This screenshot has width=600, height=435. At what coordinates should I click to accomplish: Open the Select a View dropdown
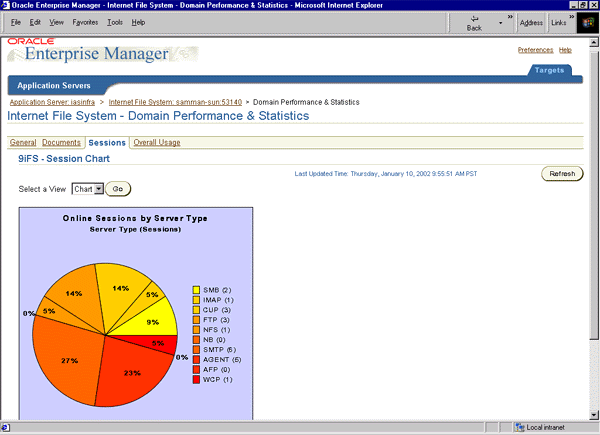pyautogui.click(x=88, y=189)
